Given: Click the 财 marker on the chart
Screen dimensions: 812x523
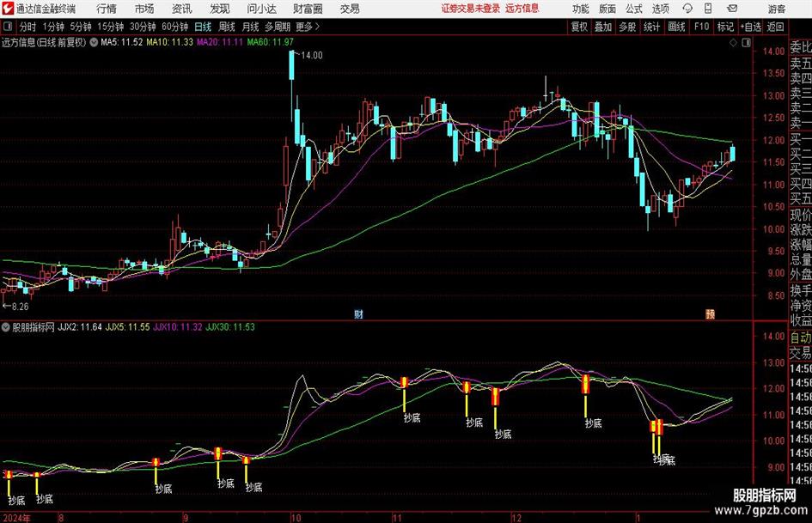Looking at the screenshot, I should click(x=358, y=313).
